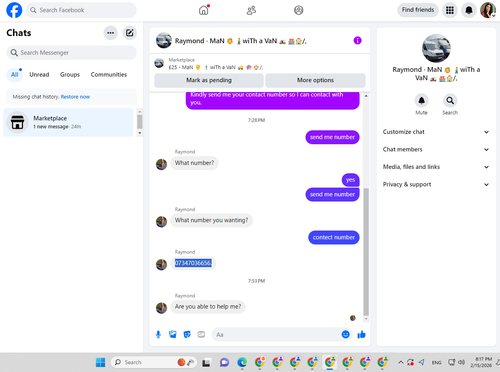Screen dimensions: 500x372
Task: Select the All chats tab
Action: [x=14, y=75]
